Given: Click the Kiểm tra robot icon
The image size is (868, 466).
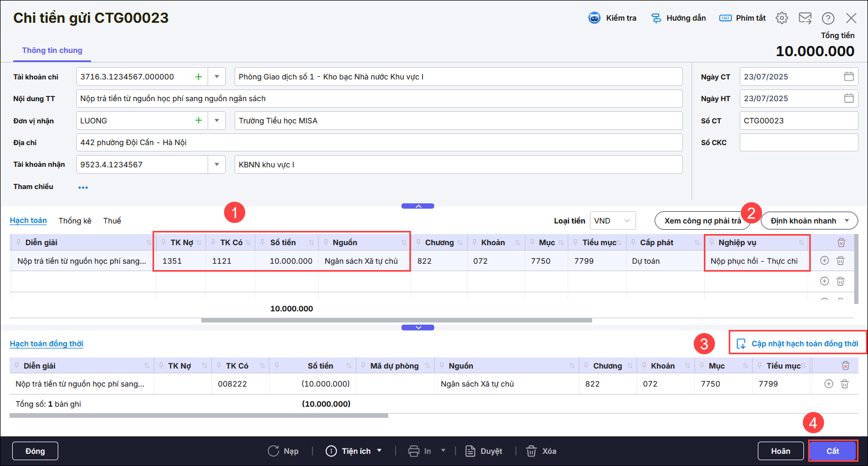Looking at the screenshot, I should click(x=594, y=18).
